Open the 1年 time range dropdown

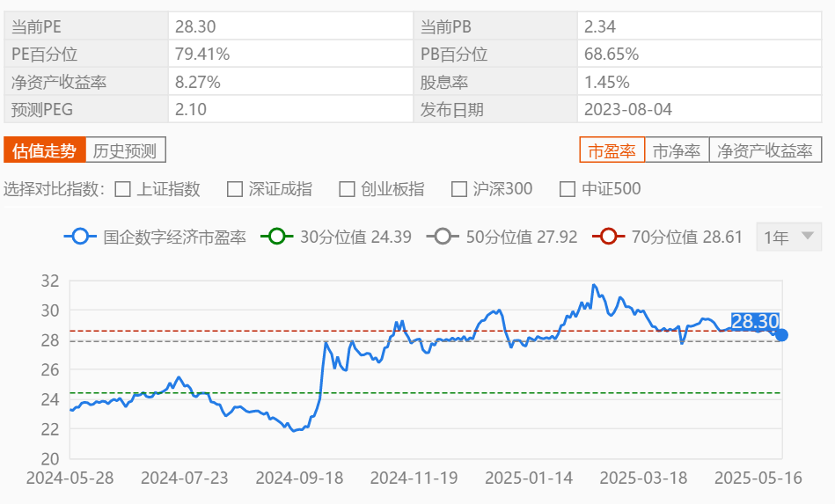click(x=787, y=237)
